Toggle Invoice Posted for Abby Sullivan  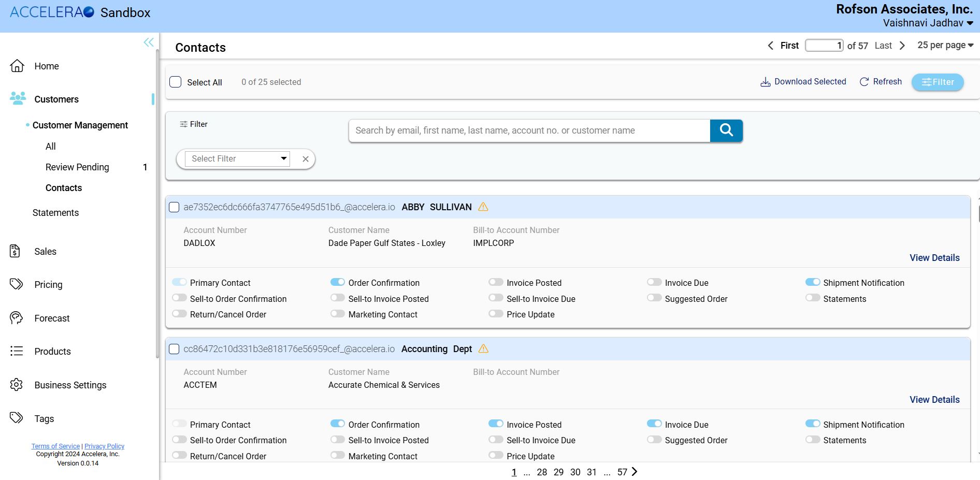tap(496, 282)
